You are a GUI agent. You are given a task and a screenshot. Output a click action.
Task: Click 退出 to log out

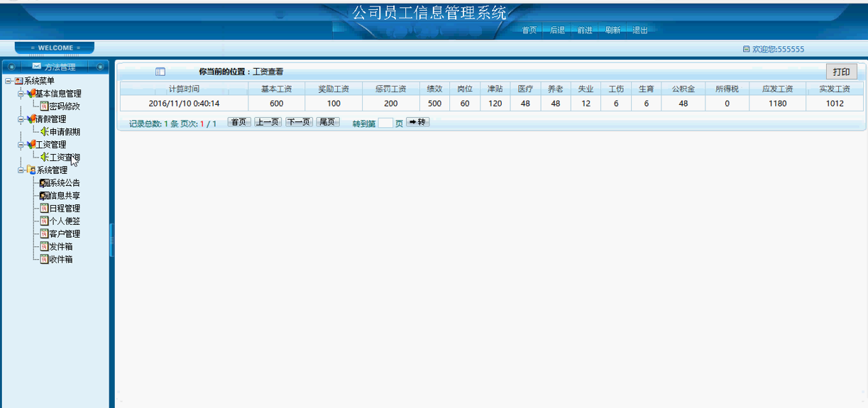[x=640, y=31]
